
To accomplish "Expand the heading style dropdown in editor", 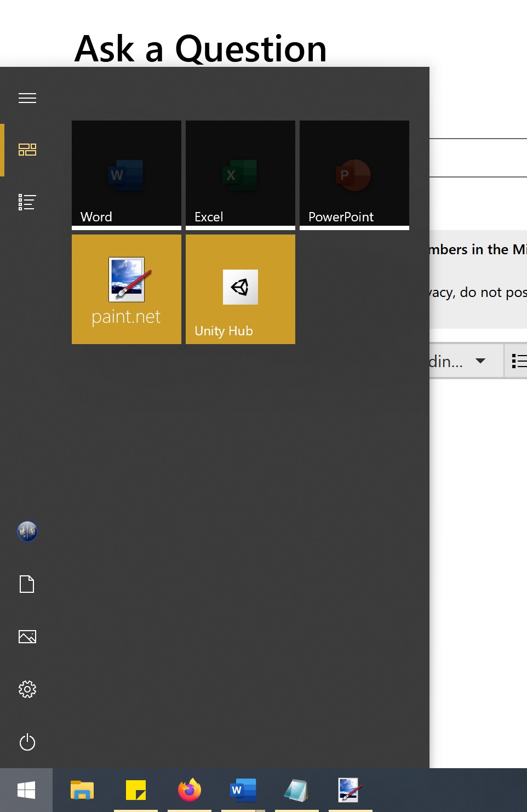I will click(x=466, y=361).
